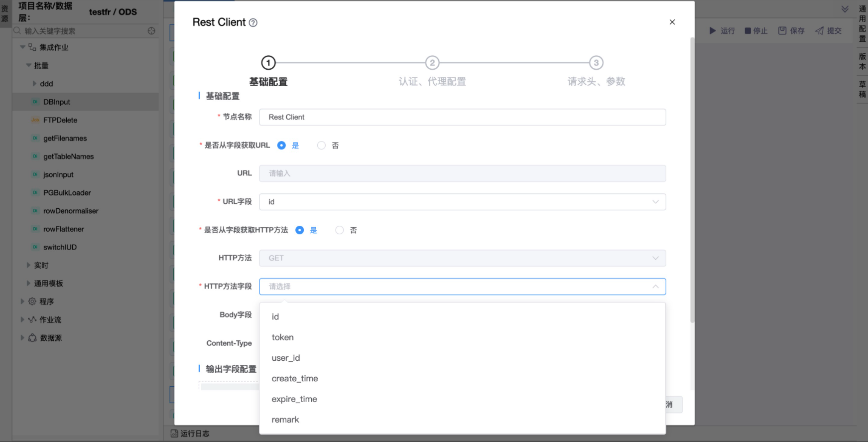Click the Run play icon in toolbar

[x=713, y=31]
